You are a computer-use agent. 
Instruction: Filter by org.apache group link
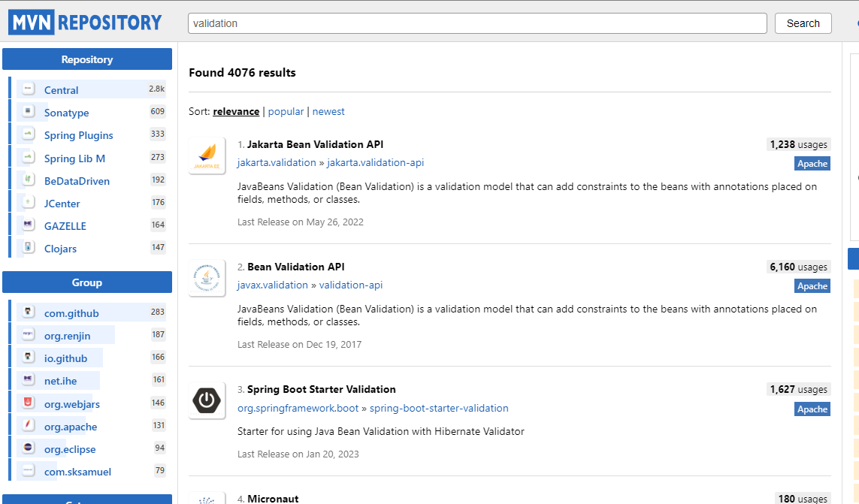pos(71,426)
